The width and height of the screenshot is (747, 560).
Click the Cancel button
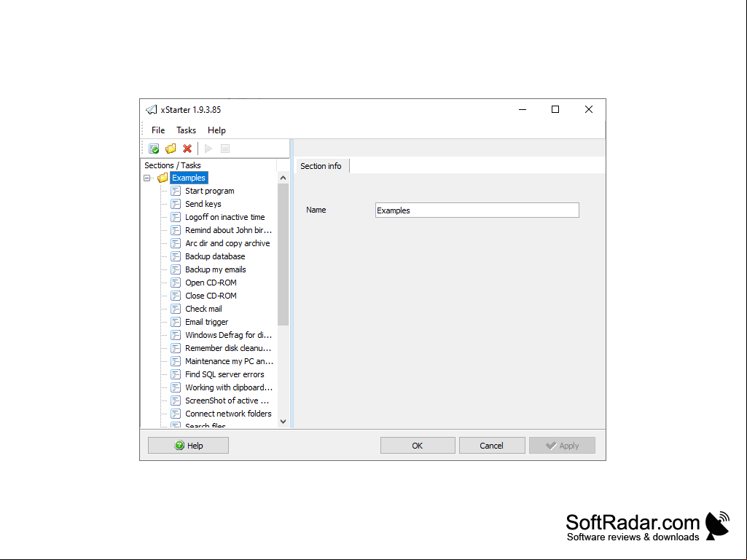(492, 445)
